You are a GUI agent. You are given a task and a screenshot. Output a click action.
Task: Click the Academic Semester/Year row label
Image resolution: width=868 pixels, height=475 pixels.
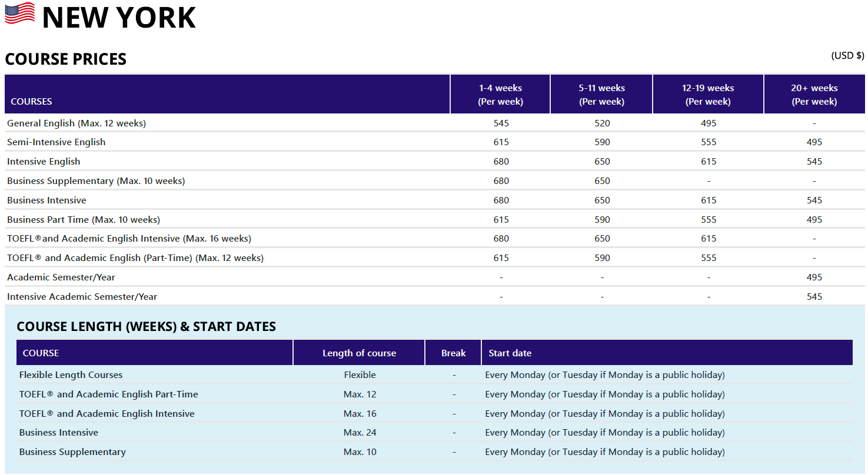point(61,277)
